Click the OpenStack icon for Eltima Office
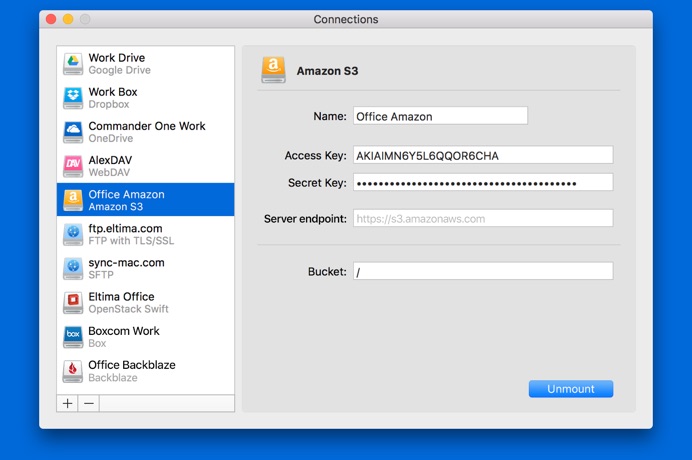The image size is (692, 460). 73,302
